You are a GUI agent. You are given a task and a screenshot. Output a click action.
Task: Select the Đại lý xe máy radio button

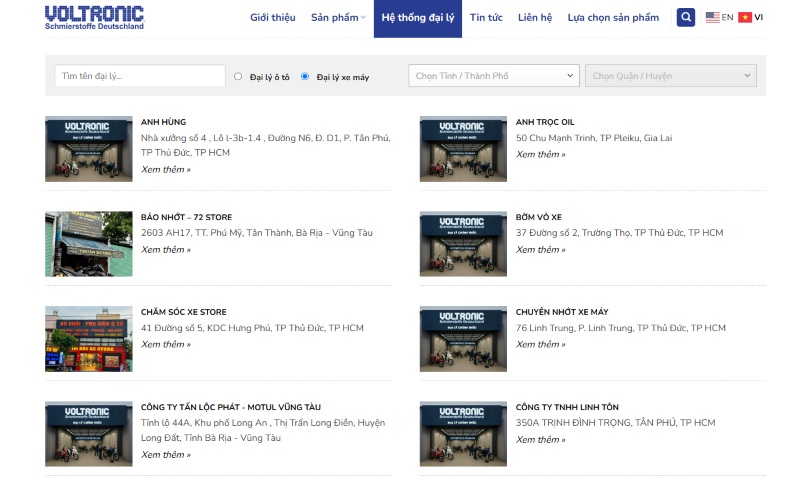pyautogui.click(x=305, y=76)
